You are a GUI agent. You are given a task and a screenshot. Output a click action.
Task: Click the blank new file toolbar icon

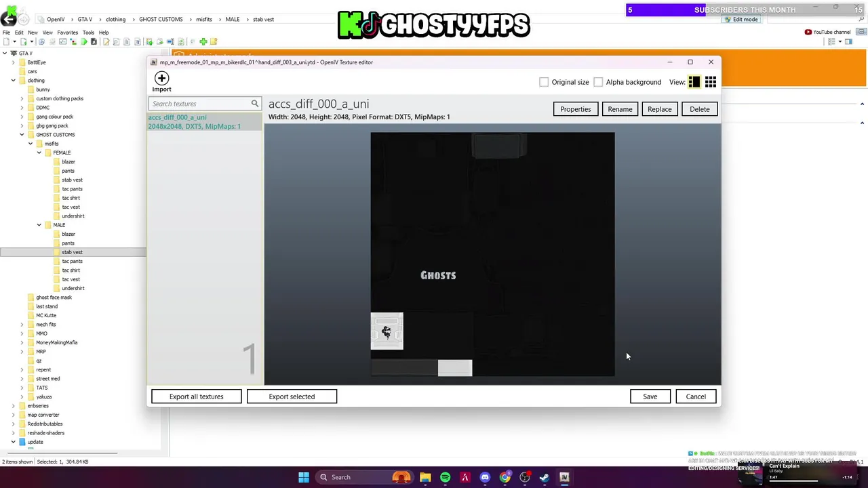tap(6, 42)
